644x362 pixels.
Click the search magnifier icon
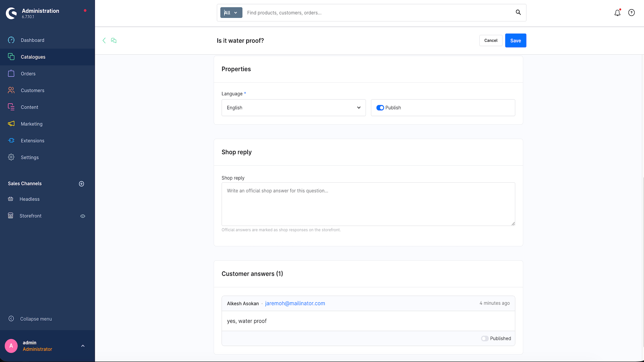pos(518,12)
